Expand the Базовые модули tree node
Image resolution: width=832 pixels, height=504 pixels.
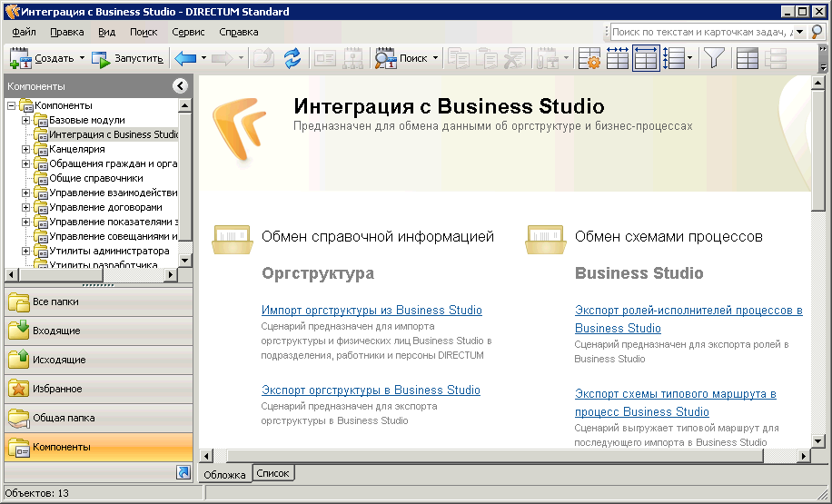(26, 120)
